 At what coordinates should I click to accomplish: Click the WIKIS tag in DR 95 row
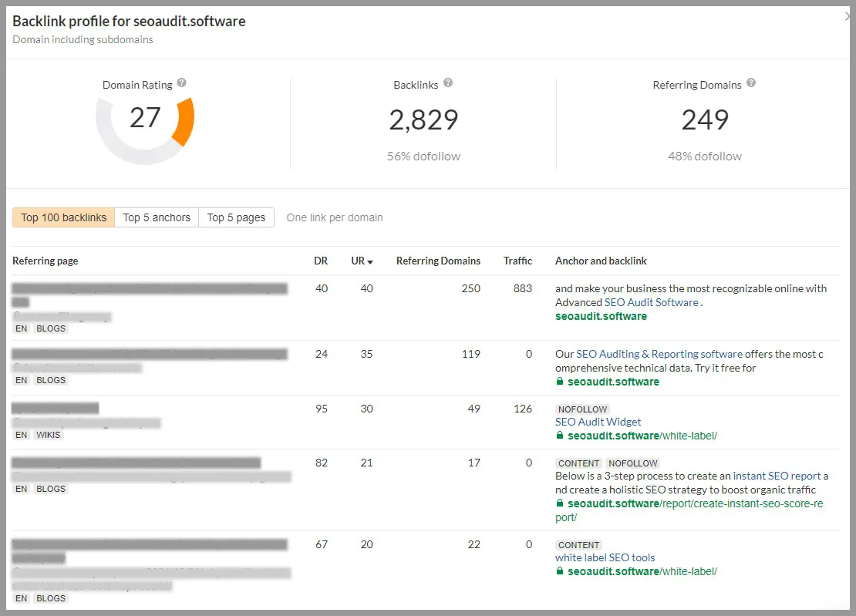(x=49, y=435)
